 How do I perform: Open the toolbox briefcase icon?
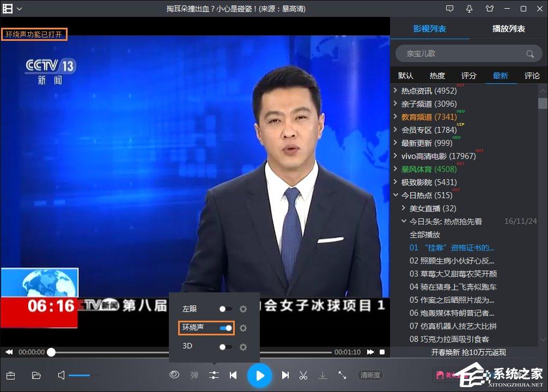(10, 375)
